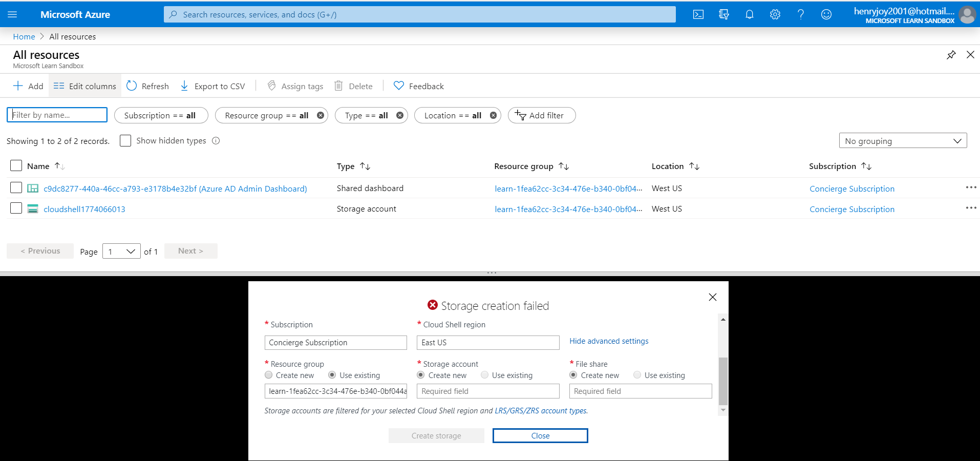
Task: Check the cloudshell1774066013 row checkbox
Action: 16,208
